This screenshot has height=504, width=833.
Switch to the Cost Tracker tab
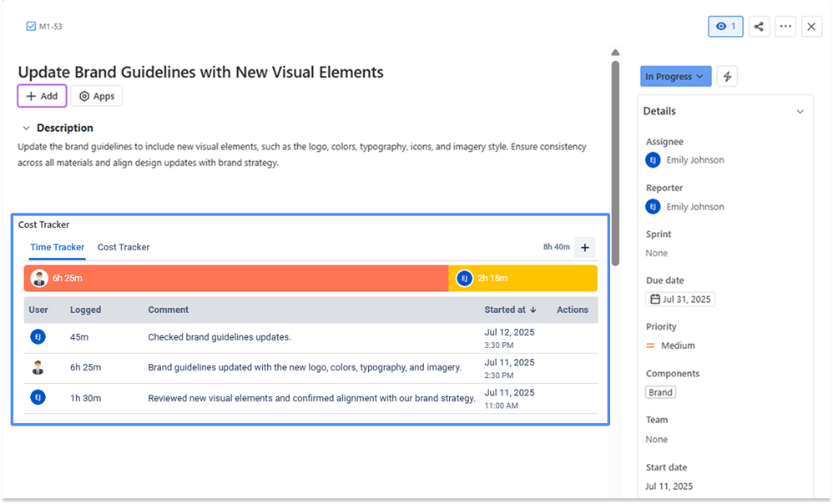(124, 248)
